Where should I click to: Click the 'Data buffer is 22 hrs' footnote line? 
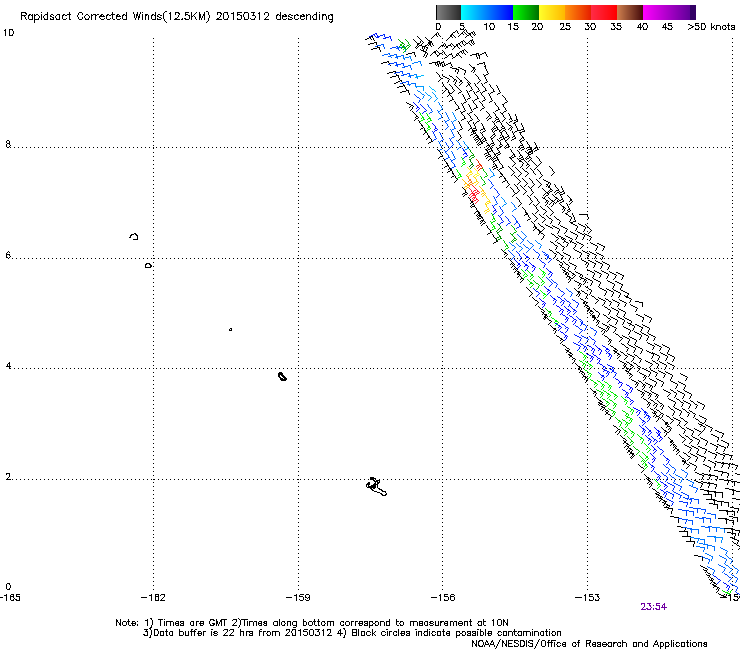point(352,633)
